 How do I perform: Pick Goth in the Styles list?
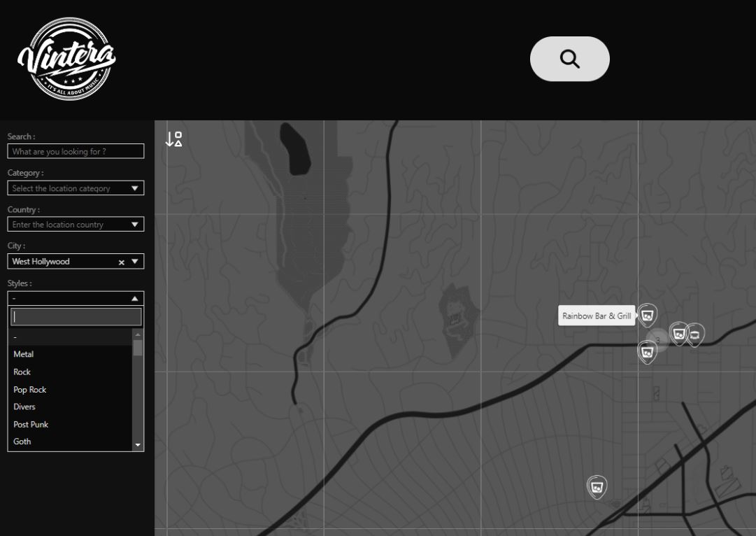pos(22,442)
